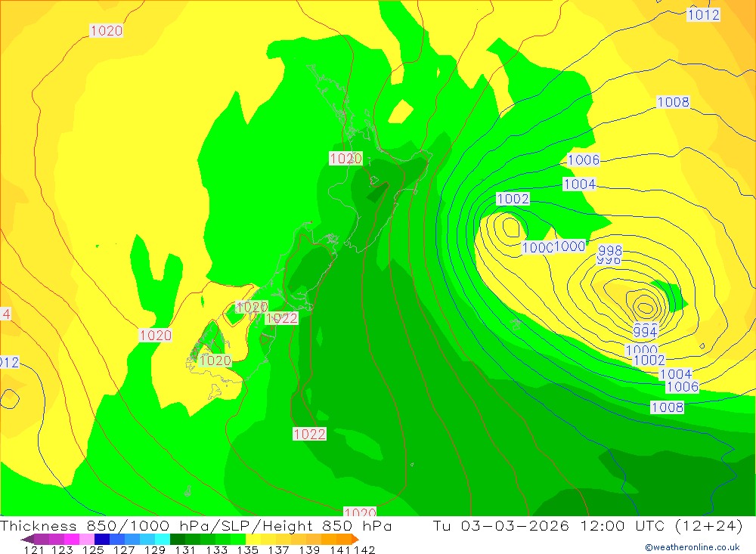Click the map title 'Thickness 850/1000 hPa/SLP/Height 850 hPa'
756x554 pixels.
pos(196,525)
